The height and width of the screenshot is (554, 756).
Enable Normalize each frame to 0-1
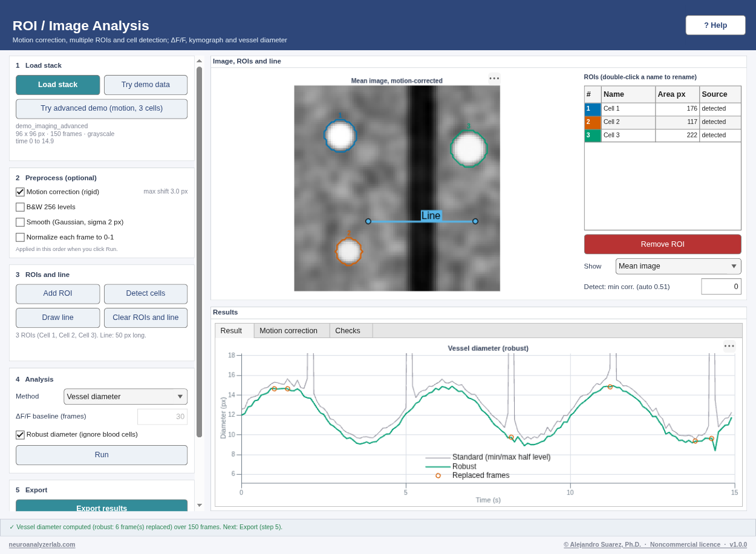tap(20, 237)
